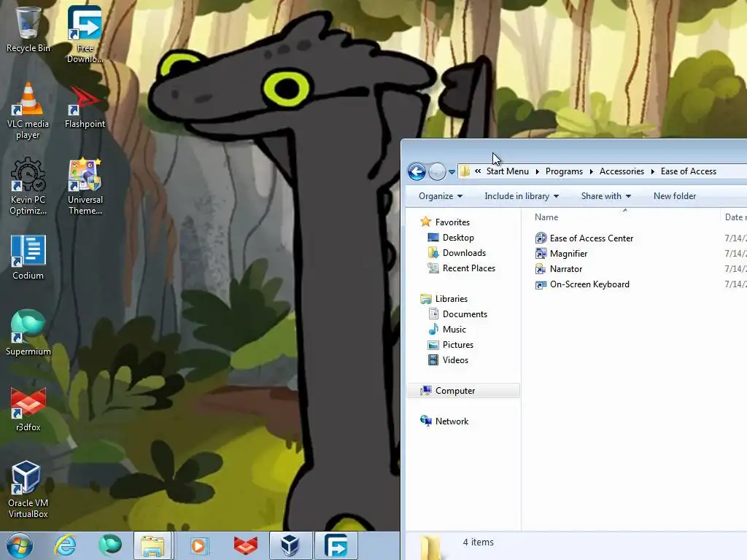Open recent pages arrow beside navigation buttons
Viewport: 747px width, 560px height.
pyautogui.click(x=452, y=172)
